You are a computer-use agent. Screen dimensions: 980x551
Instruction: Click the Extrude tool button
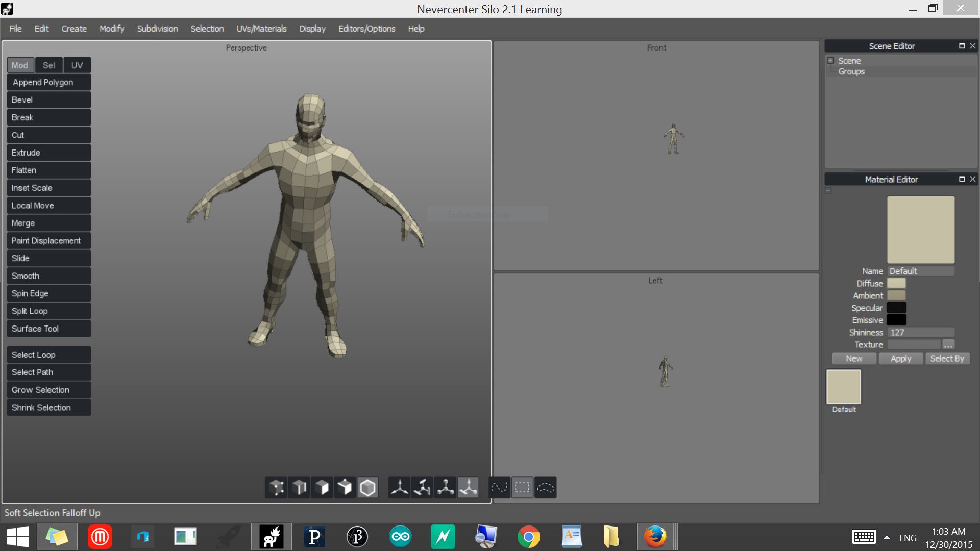coord(49,153)
